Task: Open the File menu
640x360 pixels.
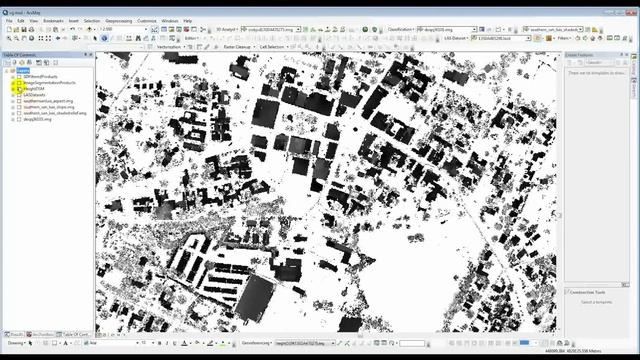Action: [x=9, y=21]
